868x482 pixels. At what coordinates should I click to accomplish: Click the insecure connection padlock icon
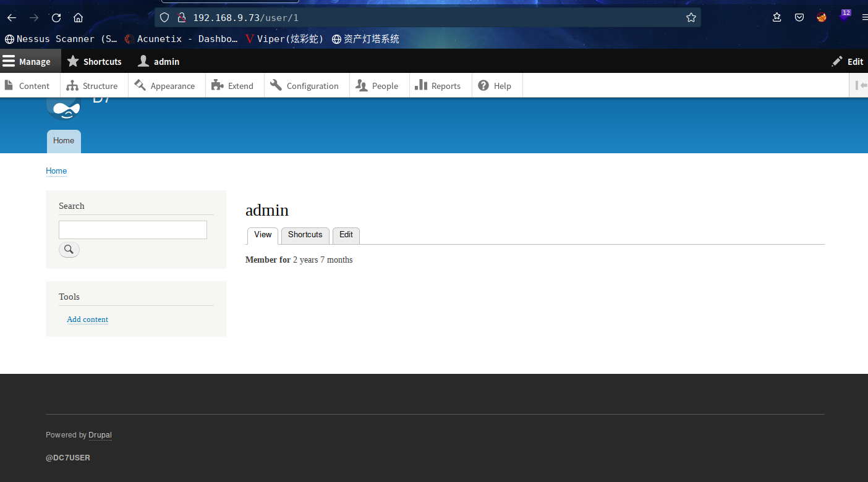tap(182, 18)
